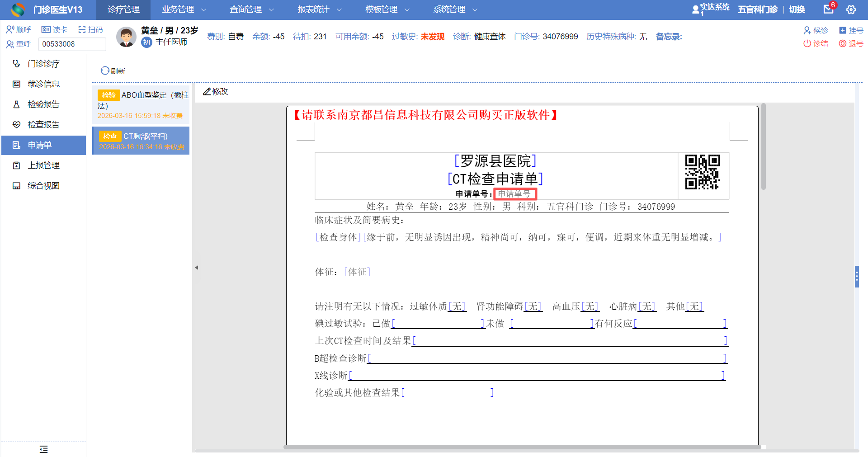Expand the 查询管理 dropdown menu
Viewport: 868px width, 457px height.
click(x=252, y=9)
